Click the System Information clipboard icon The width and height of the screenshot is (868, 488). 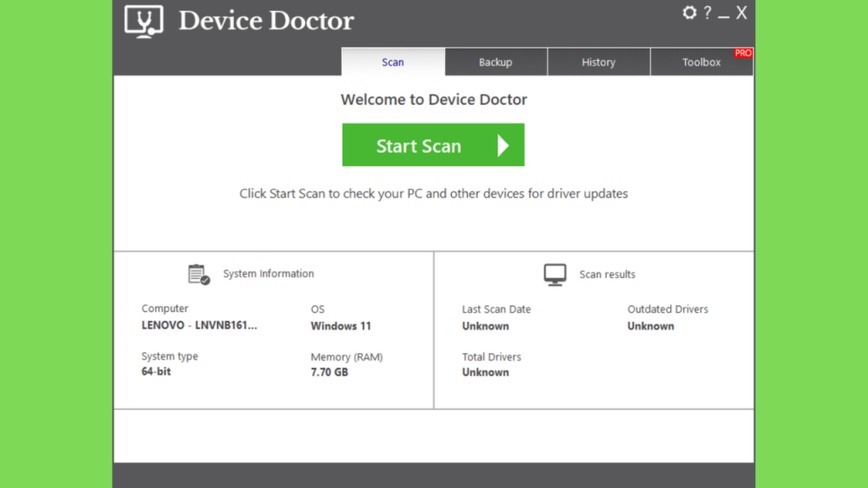point(198,274)
